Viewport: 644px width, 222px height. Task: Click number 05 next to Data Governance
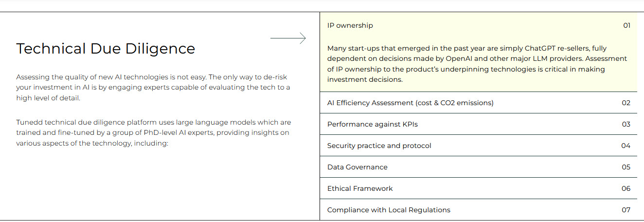[x=626, y=167]
